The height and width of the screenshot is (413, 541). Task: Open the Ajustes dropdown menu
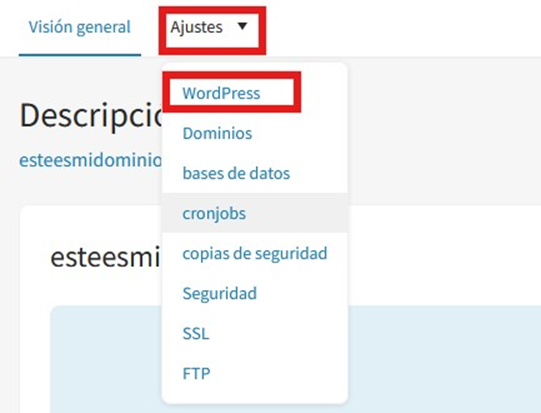[209, 27]
